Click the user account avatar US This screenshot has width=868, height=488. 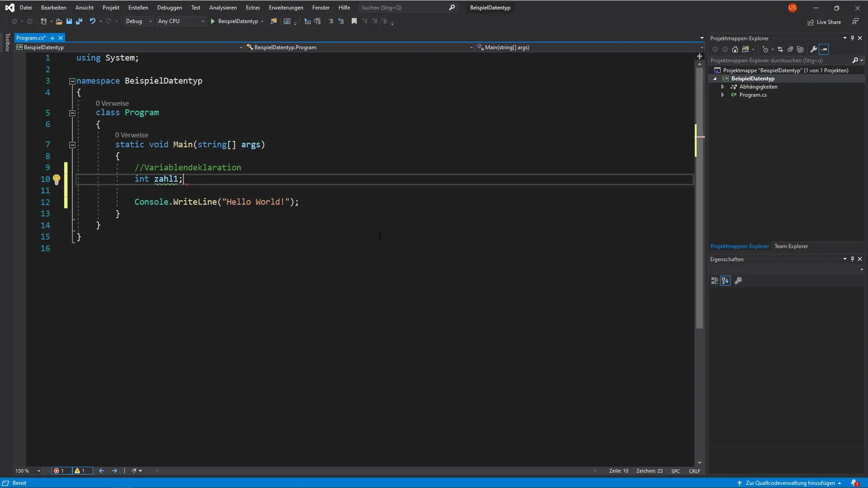click(793, 8)
